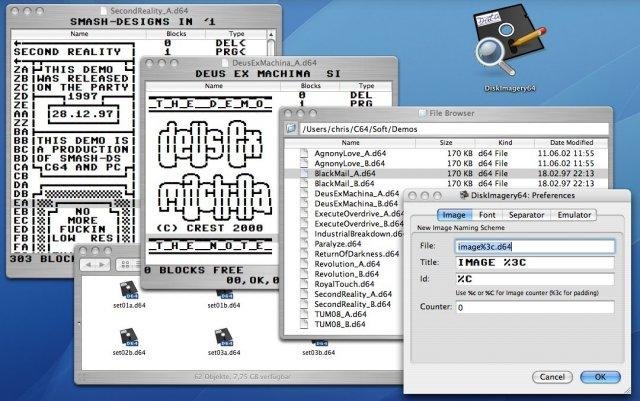Image resolution: width=640 pixels, height=401 pixels.
Task: Click the Finder back and forward navigation arrows
Action: click(95, 265)
